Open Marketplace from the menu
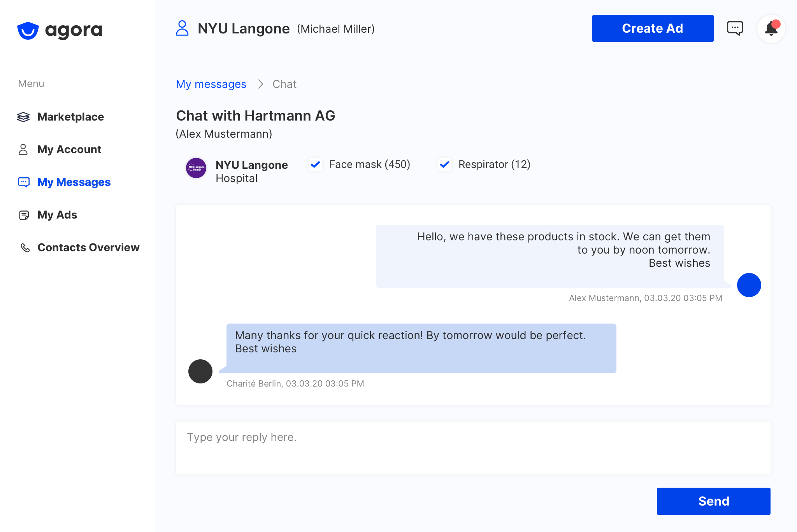 pos(70,117)
